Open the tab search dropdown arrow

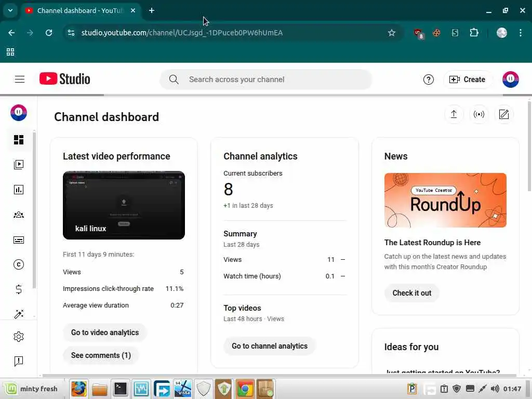10,10
